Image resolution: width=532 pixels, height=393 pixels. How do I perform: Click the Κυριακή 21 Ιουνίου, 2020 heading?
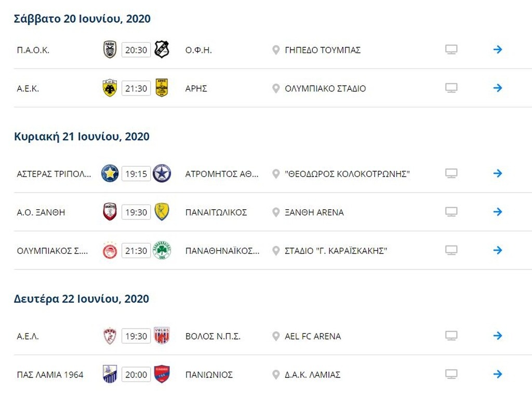tap(82, 137)
